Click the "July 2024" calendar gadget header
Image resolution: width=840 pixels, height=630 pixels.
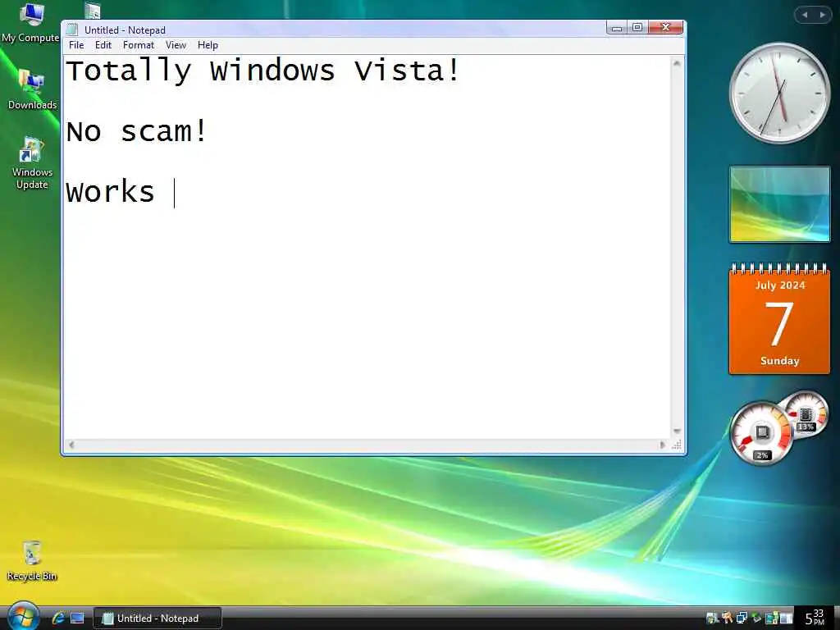point(780,285)
